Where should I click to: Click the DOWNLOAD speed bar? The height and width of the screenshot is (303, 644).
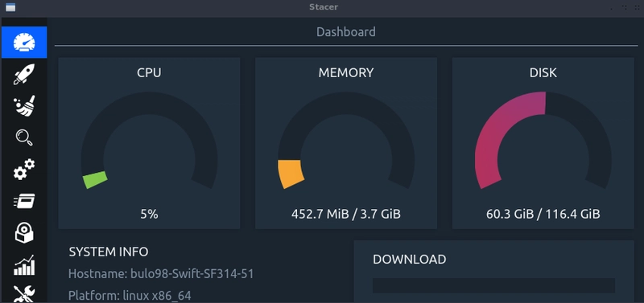493,285
